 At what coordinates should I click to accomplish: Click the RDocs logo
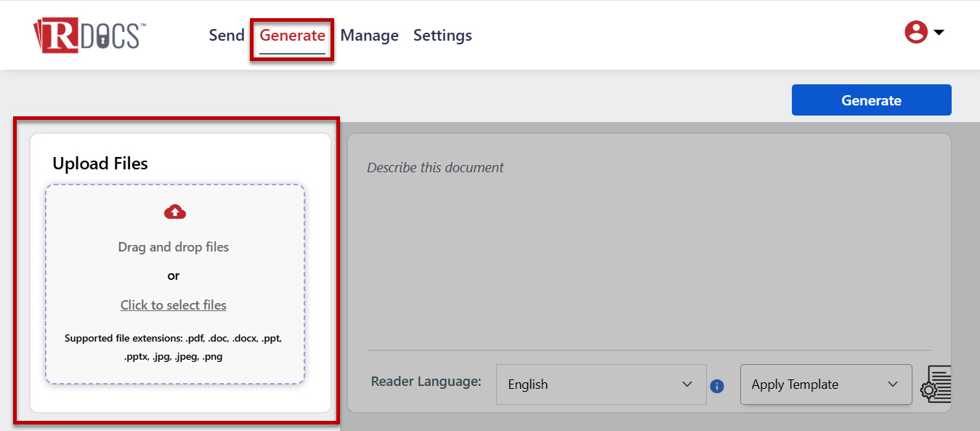pos(89,36)
